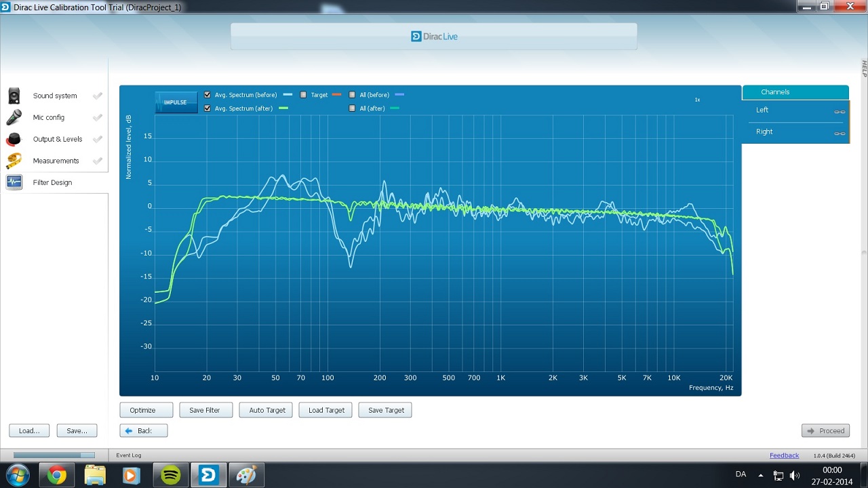Toggle Avg. Spectrum (after) checkbox
868x488 pixels.
tap(208, 108)
